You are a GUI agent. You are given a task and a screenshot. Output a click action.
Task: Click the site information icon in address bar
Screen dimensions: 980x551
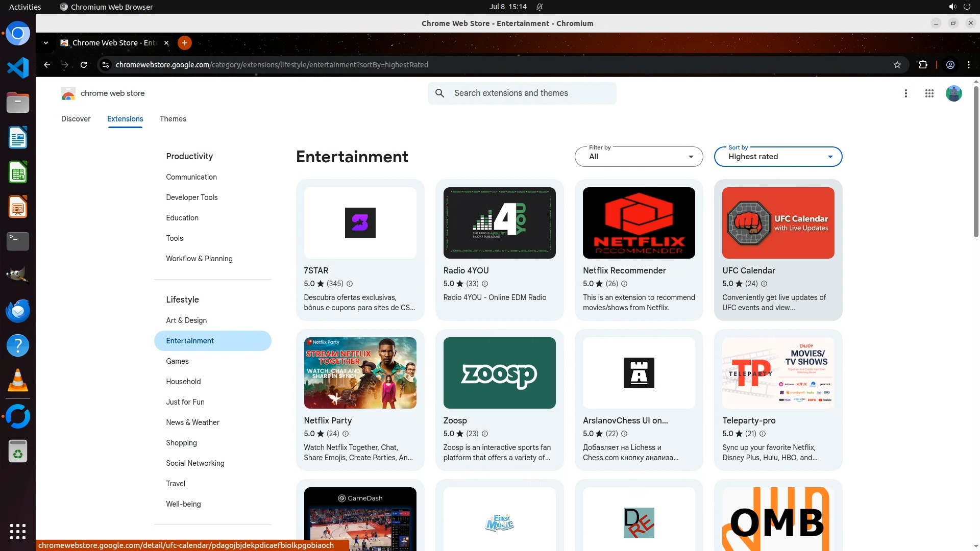(106, 65)
